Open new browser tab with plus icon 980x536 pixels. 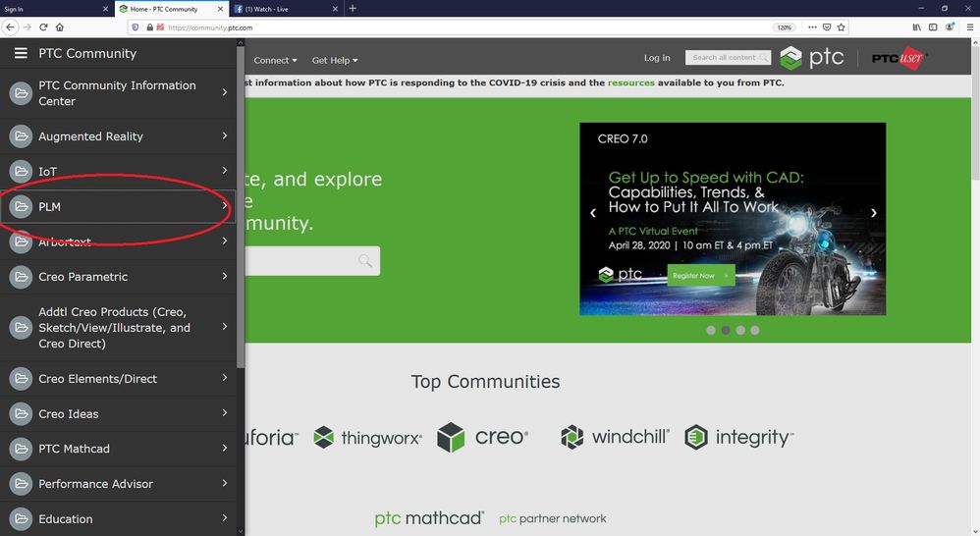click(353, 8)
